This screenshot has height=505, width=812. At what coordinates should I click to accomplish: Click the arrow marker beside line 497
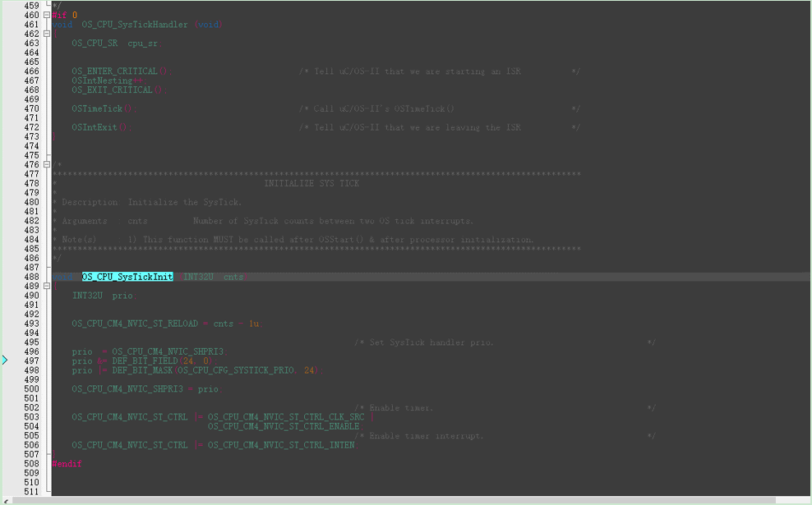5,360
